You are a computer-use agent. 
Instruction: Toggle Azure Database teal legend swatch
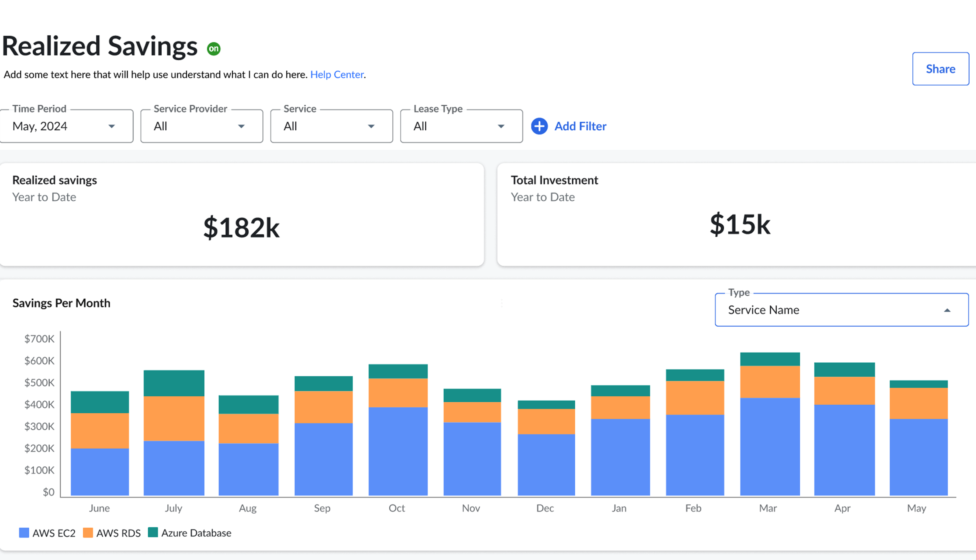pos(153,532)
